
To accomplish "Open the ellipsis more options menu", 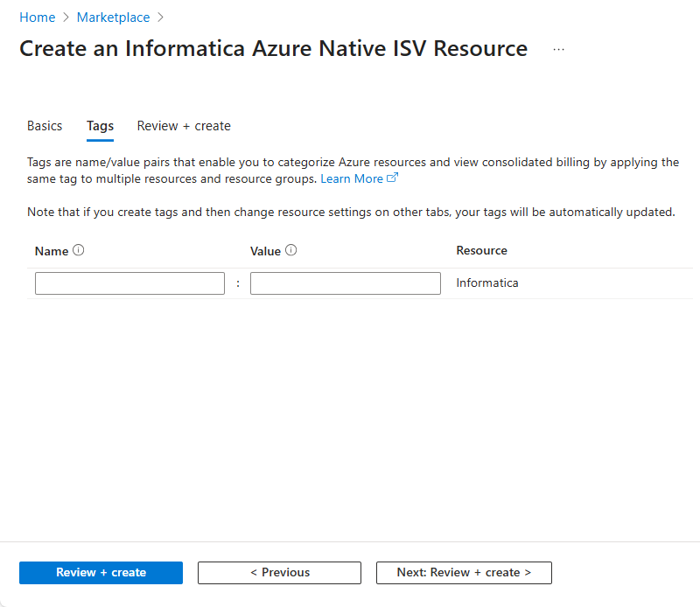I will click(x=558, y=50).
